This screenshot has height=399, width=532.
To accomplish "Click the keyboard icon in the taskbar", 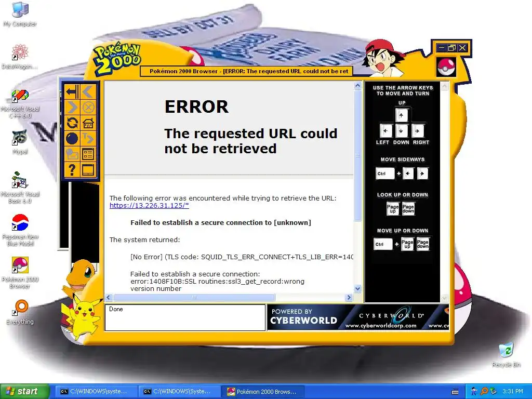I will tap(455, 392).
